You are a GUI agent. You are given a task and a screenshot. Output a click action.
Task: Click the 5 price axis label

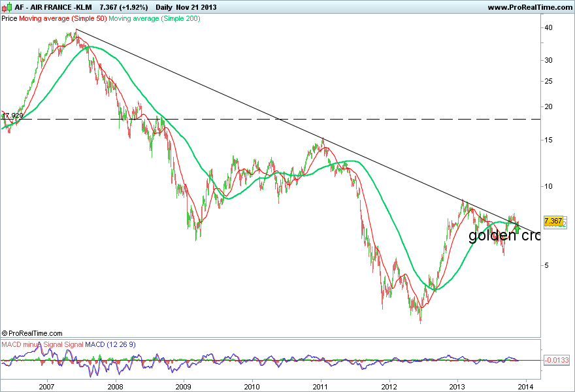pyautogui.click(x=547, y=265)
